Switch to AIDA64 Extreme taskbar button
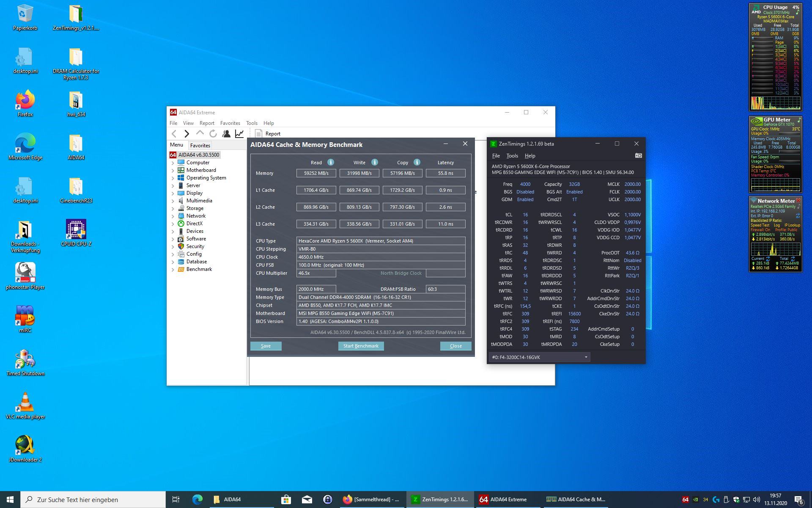Viewport: 812px width, 508px height. [508, 500]
